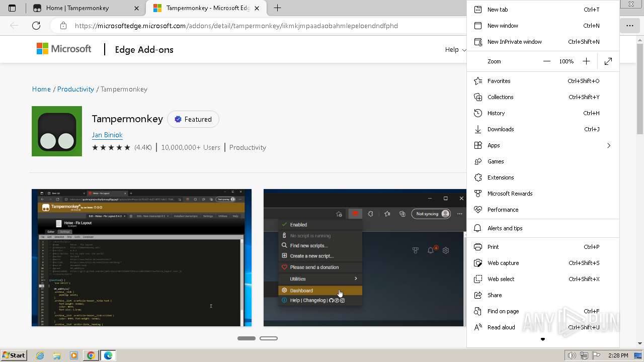
Task: Select Print from the menu
Action: tap(543, 247)
